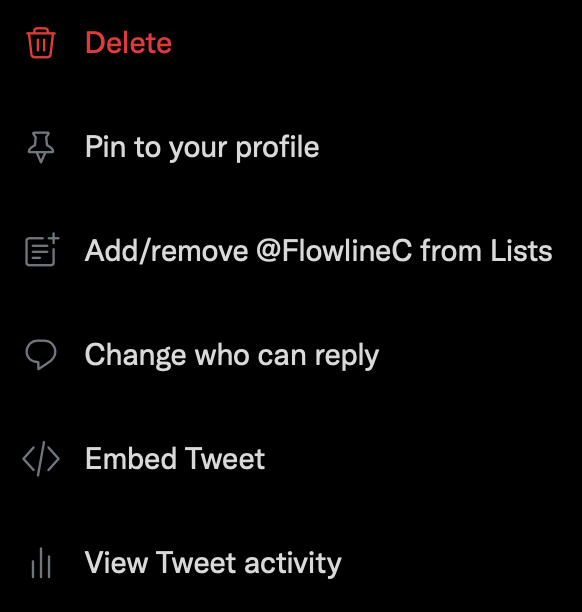The height and width of the screenshot is (612, 582).
Task: Open Add/remove @FlowlineC from Lists
Action: (291, 251)
